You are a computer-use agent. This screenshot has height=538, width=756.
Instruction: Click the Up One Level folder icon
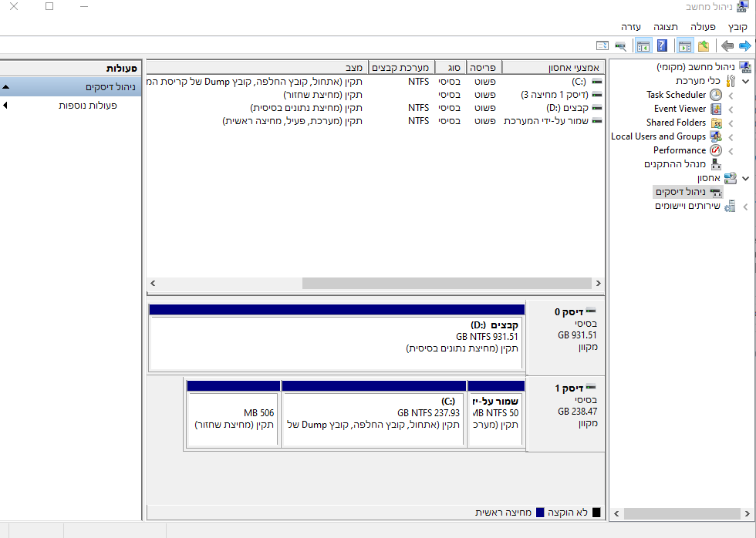point(704,46)
